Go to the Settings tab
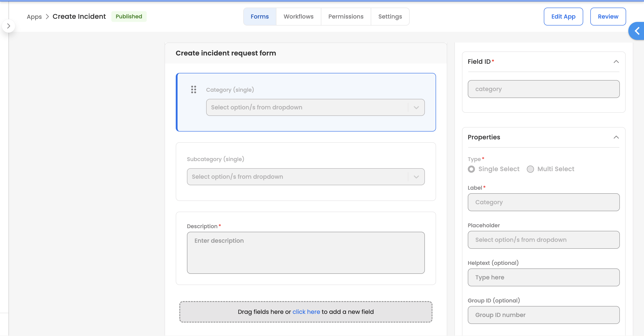 pos(390,17)
